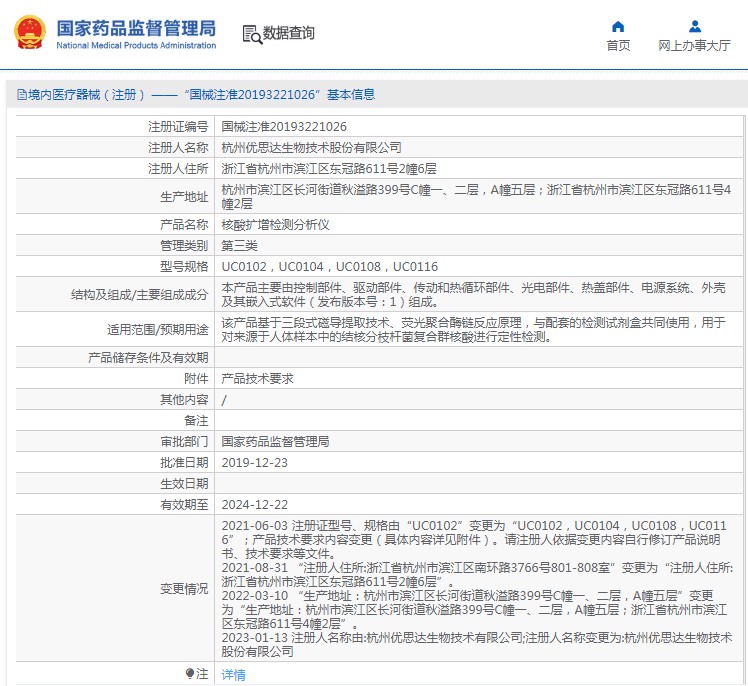Image resolution: width=748 pixels, height=686 pixels.
Task: Click the 产品储存条件及有效期 label
Action: point(148,358)
